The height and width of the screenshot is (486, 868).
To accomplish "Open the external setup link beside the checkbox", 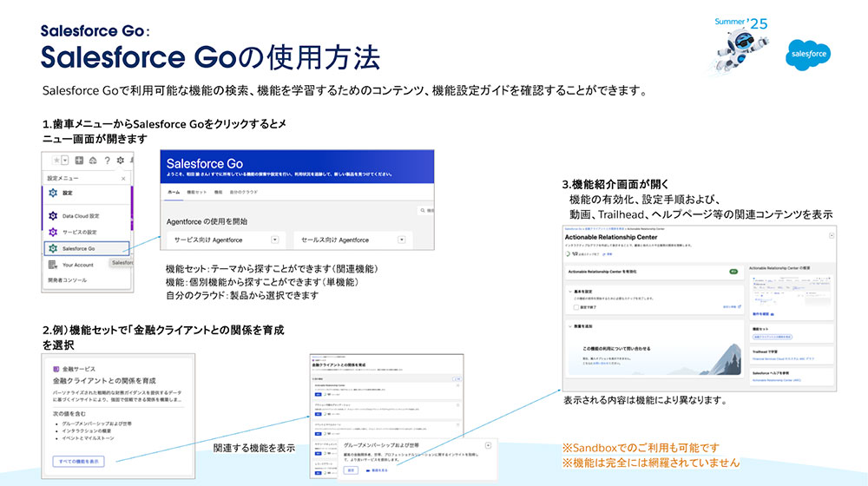I will click(732, 306).
